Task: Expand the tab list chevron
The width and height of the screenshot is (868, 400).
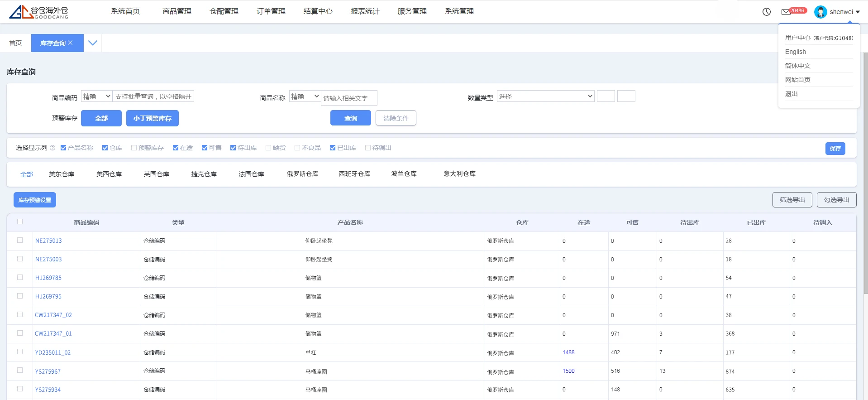Action: [93, 43]
